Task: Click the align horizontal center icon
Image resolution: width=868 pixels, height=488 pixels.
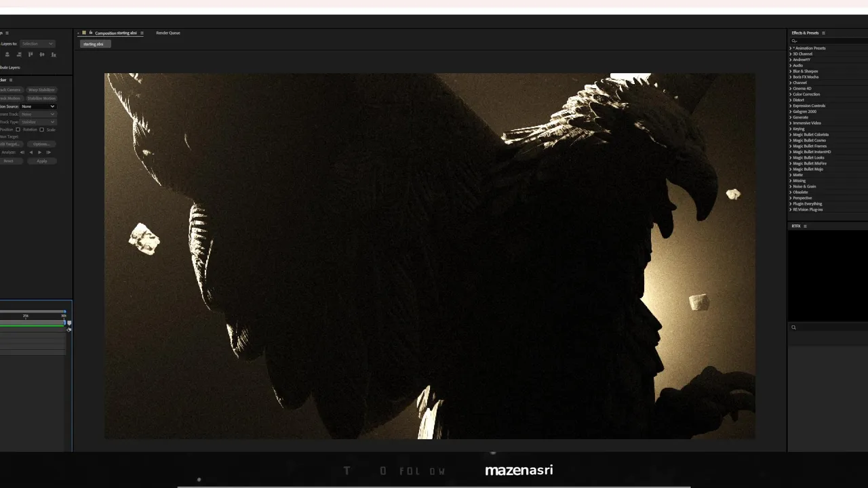Action: 7,54
